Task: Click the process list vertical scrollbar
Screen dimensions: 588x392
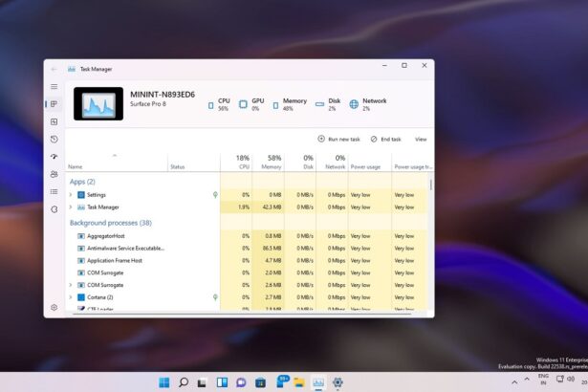Action: point(430,185)
